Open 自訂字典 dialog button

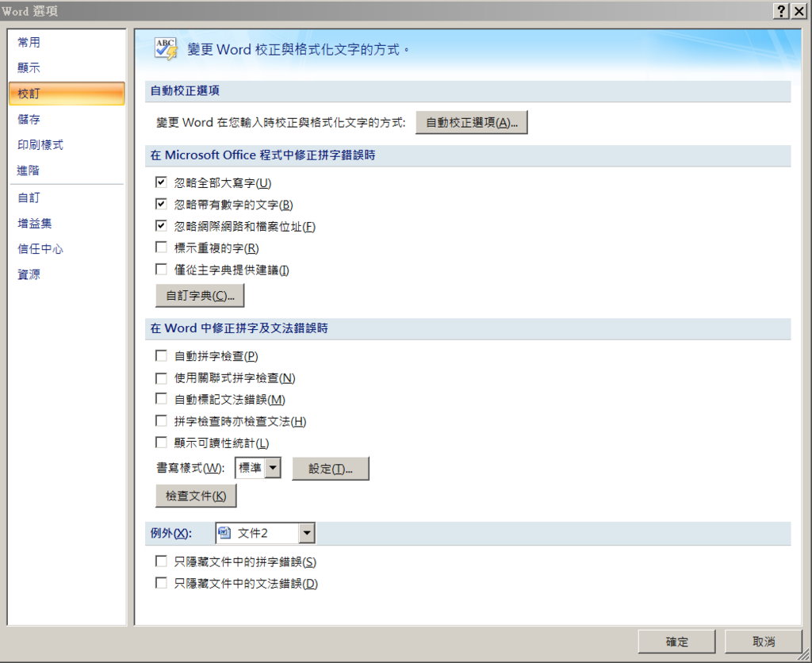(200, 296)
